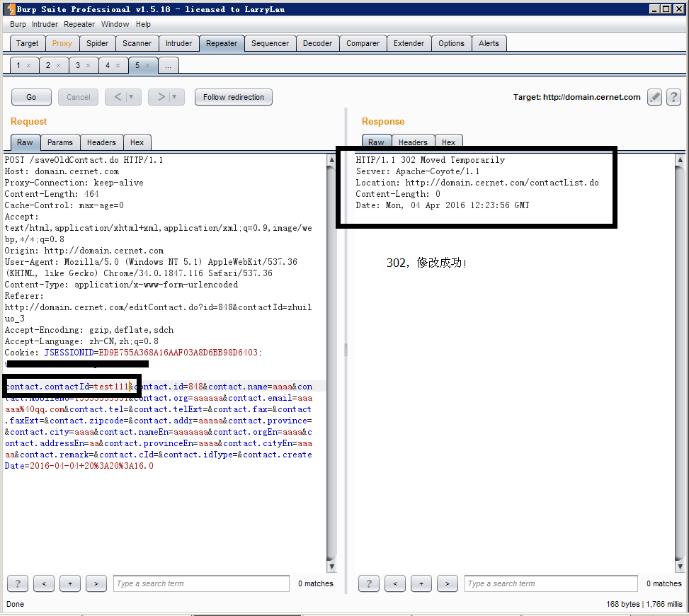Screen dimensions: 689x616
Task: Click the plus button beside response search
Action: (x=421, y=583)
